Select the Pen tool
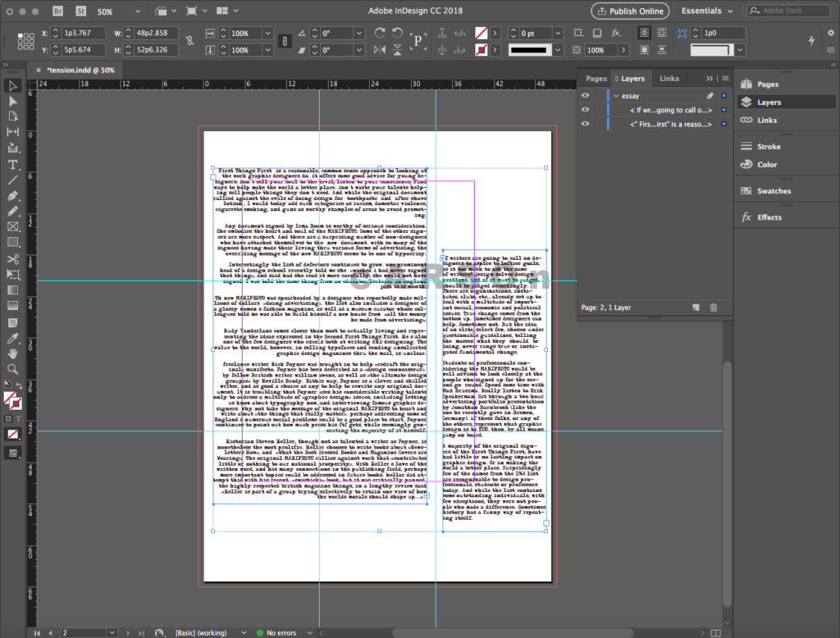 tap(13, 196)
